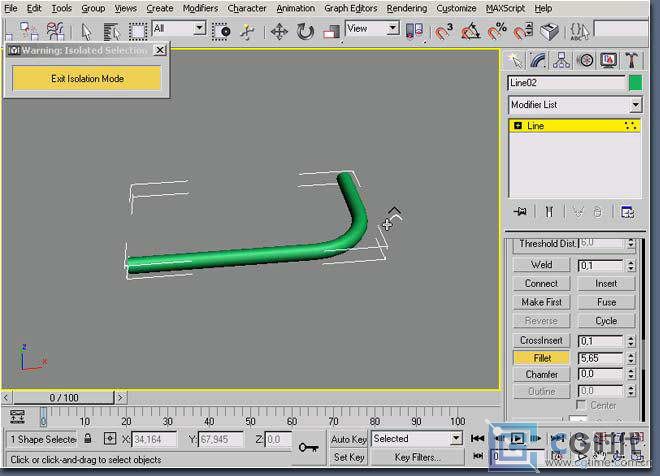660x476 pixels.
Task: Toggle Absolute/Offset transform type-in mode
Action: point(109,439)
